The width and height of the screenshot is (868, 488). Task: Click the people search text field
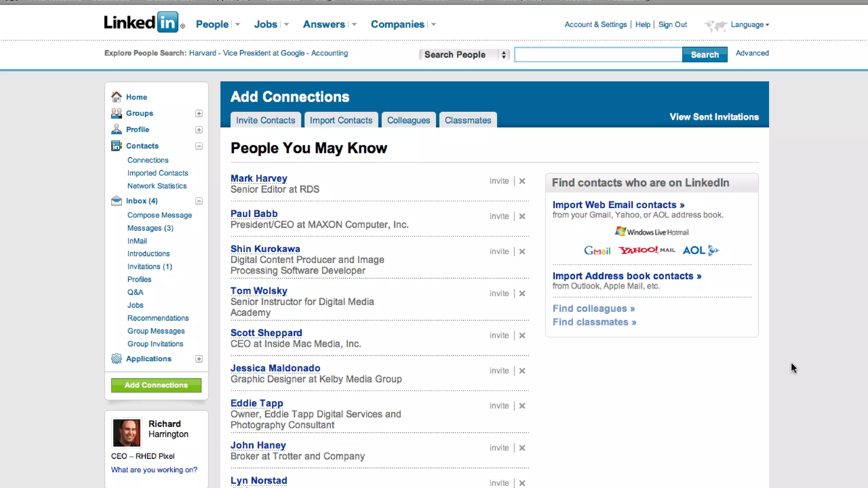click(x=598, y=55)
